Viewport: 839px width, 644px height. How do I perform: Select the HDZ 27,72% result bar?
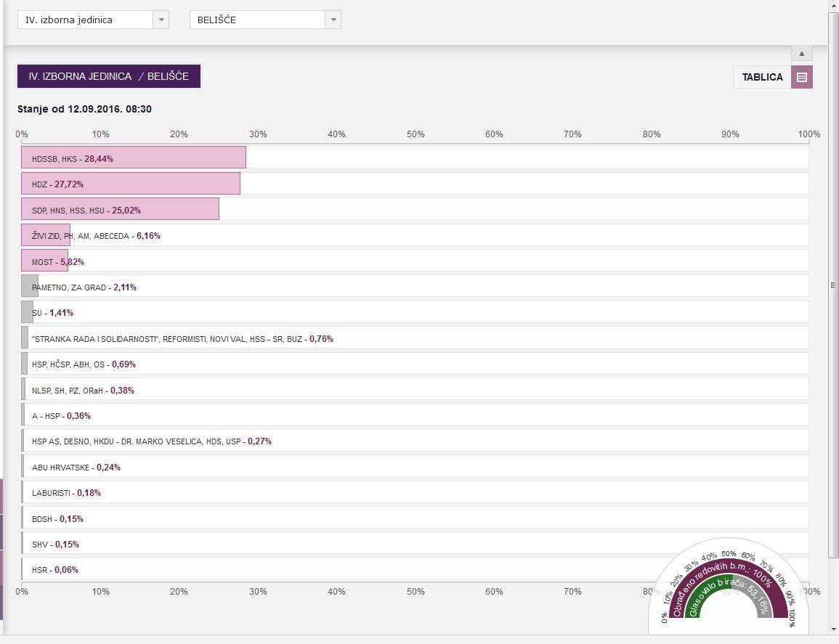point(131,184)
